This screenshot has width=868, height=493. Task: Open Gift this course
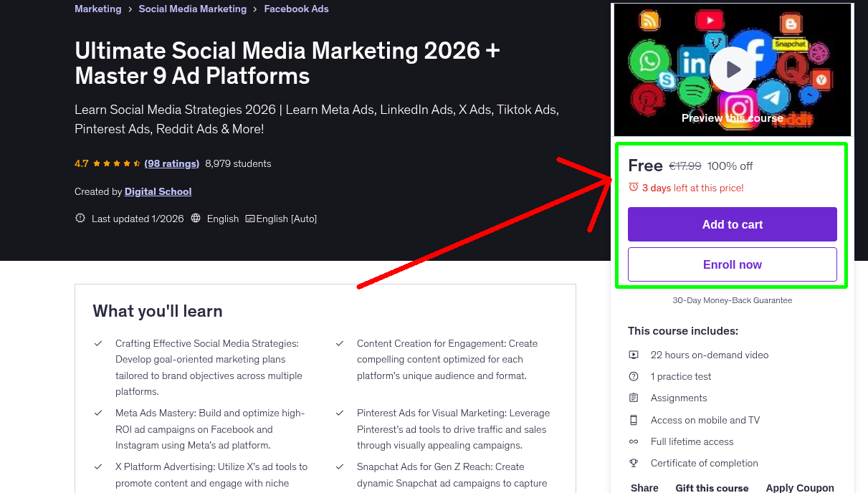(712, 488)
